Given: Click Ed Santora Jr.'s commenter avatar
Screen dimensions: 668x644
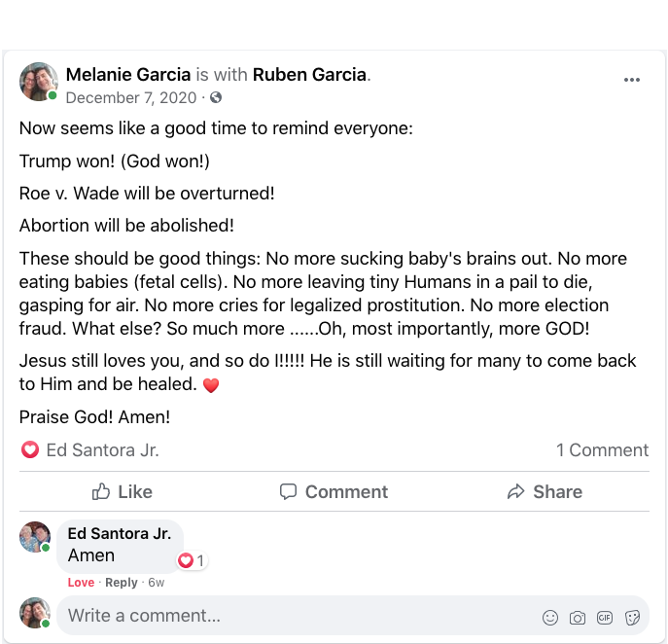Looking at the screenshot, I should (x=34, y=536).
